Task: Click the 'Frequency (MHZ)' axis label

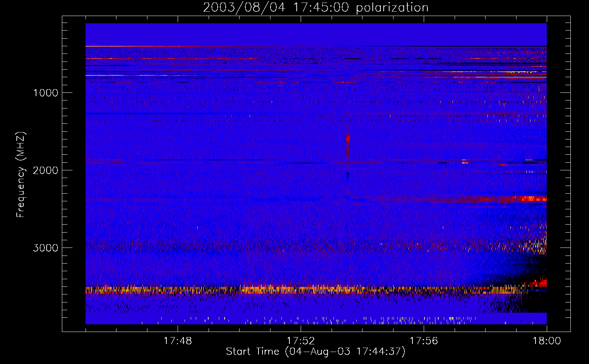Action: click(x=21, y=175)
